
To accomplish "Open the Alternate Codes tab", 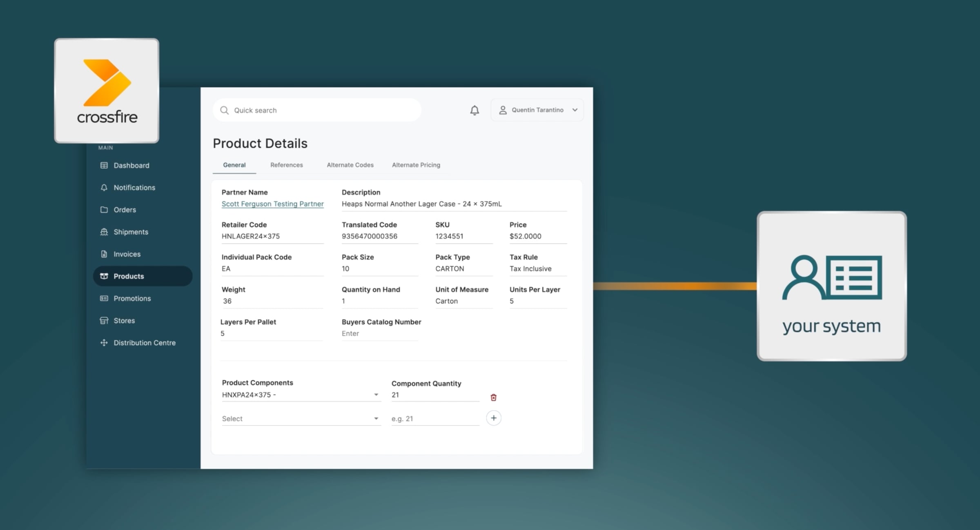I will coord(350,165).
